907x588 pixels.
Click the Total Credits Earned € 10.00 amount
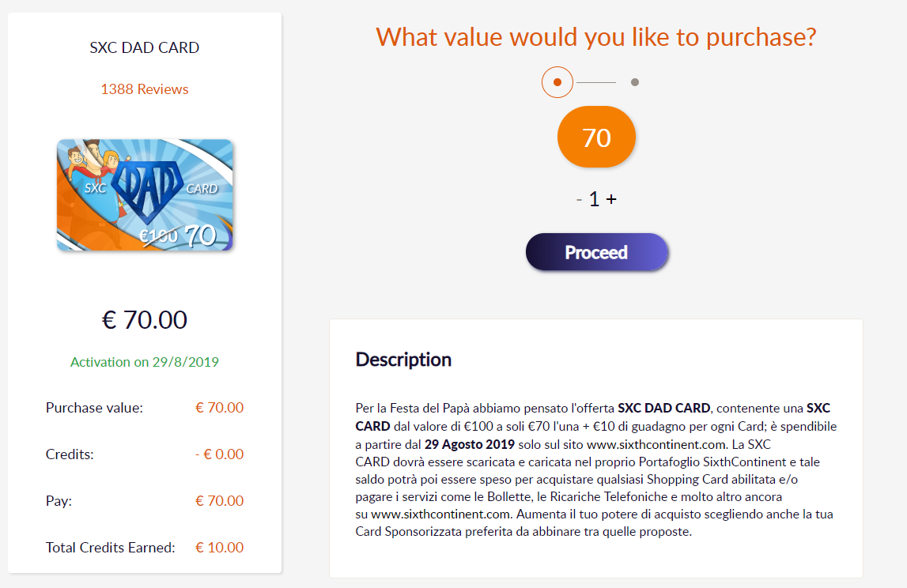coord(219,547)
